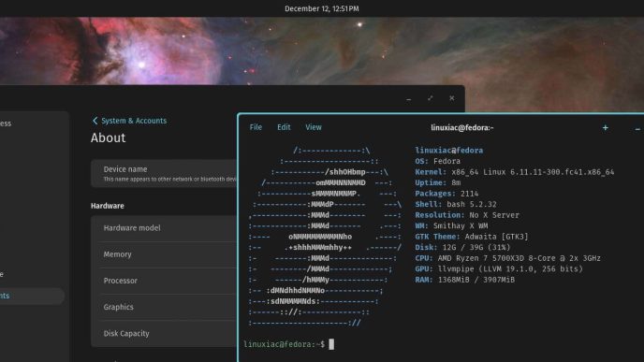
Task: Click the Disk Capacity row
Action: click(x=165, y=333)
